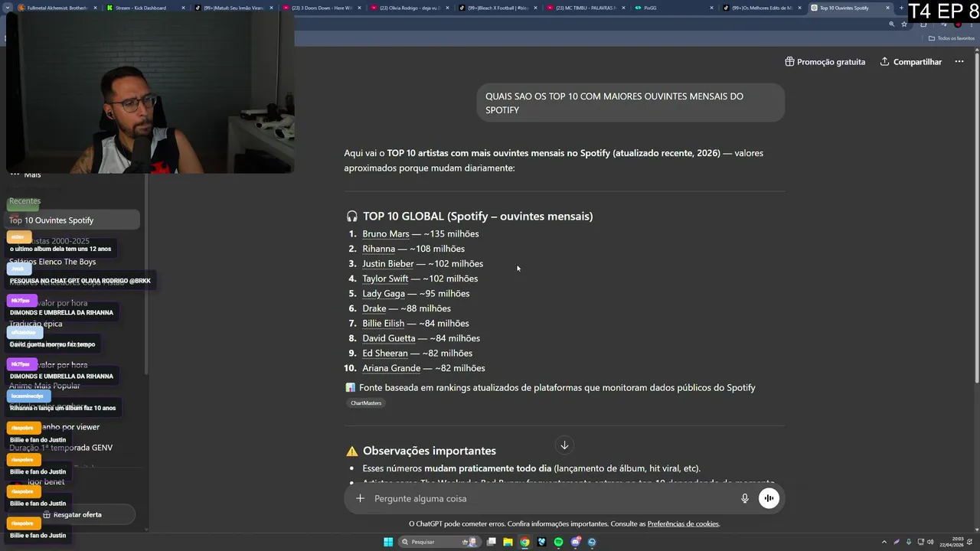Click the zoom magnifier icon in address bar
Viewport: 980px width, 551px height.
(x=891, y=24)
